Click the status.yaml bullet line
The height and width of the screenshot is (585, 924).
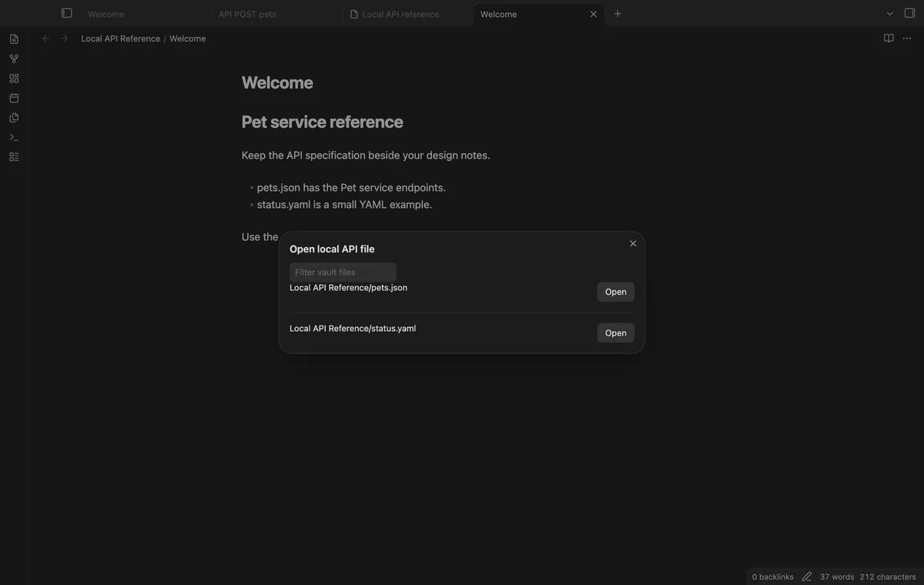[x=344, y=205]
